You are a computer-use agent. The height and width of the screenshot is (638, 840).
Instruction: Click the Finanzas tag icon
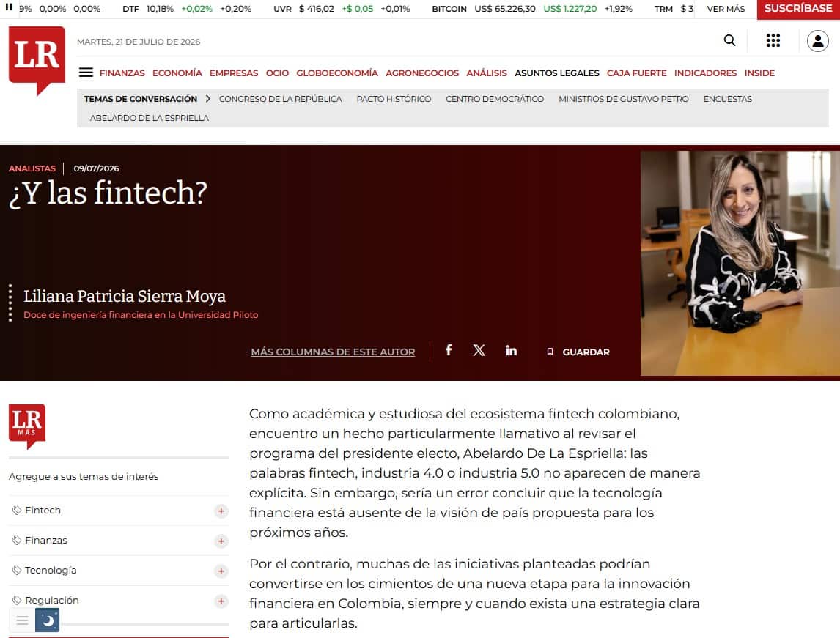tap(17, 541)
